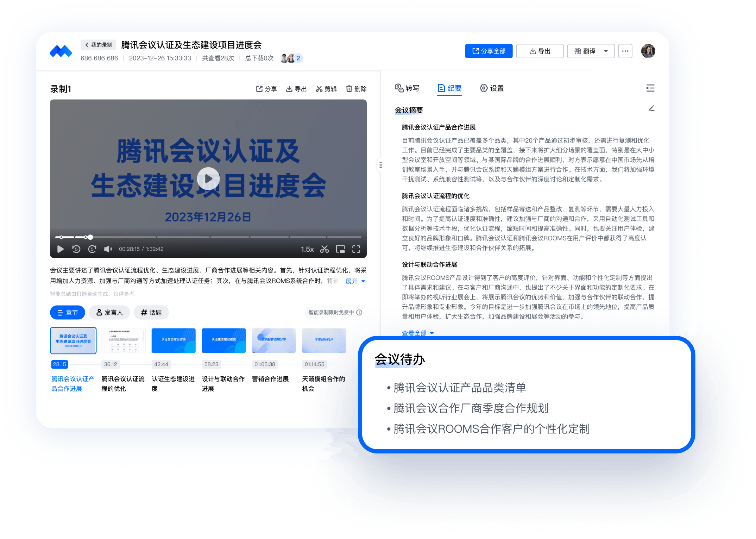Open the more options ellipsis menu
The height and width of the screenshot is (539, 756).
coord(625,51)
